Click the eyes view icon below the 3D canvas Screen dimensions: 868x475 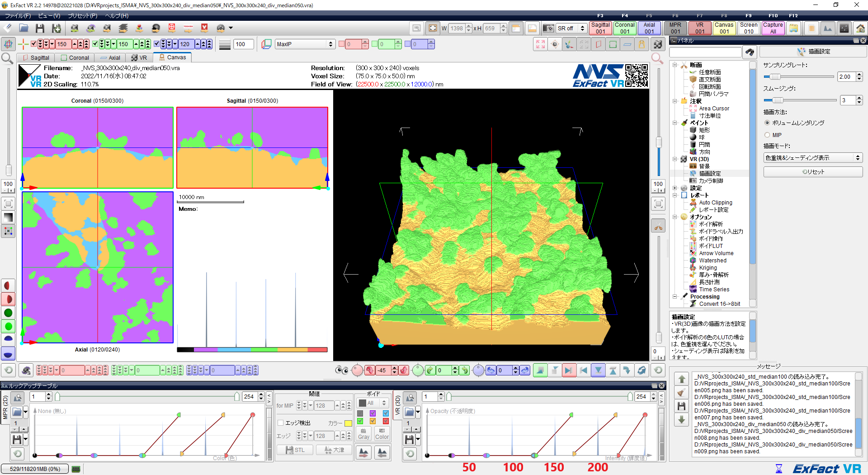pyautogui.click(x=342, y=370)
